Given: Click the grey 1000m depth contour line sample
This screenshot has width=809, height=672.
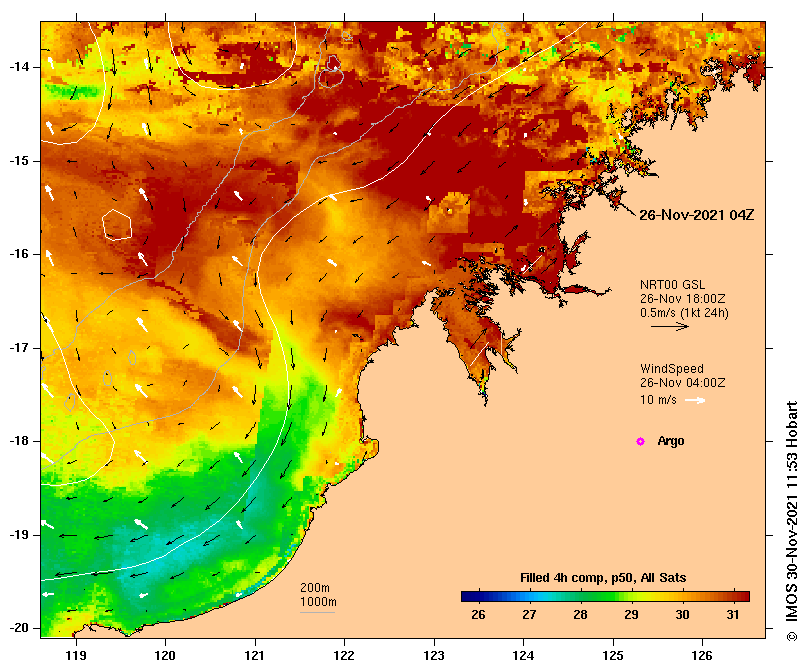Looking at the screenshot, I should pos(317,613).
